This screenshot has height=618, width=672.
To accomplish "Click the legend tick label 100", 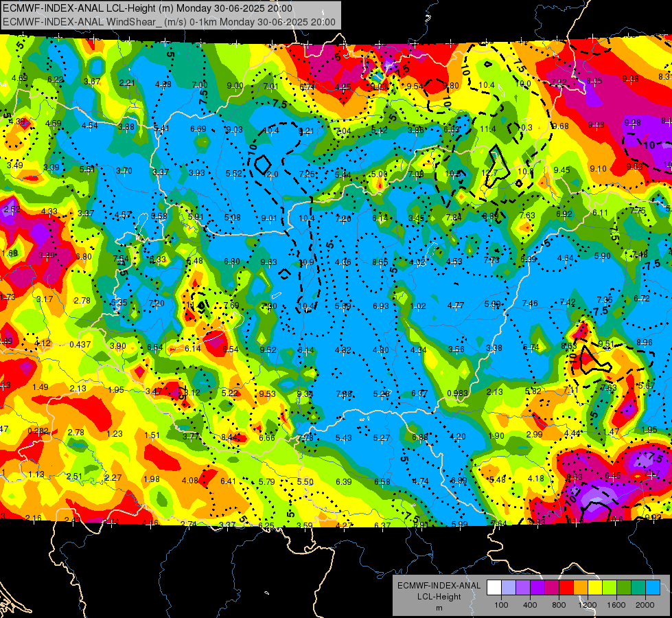I will point(502,605).
